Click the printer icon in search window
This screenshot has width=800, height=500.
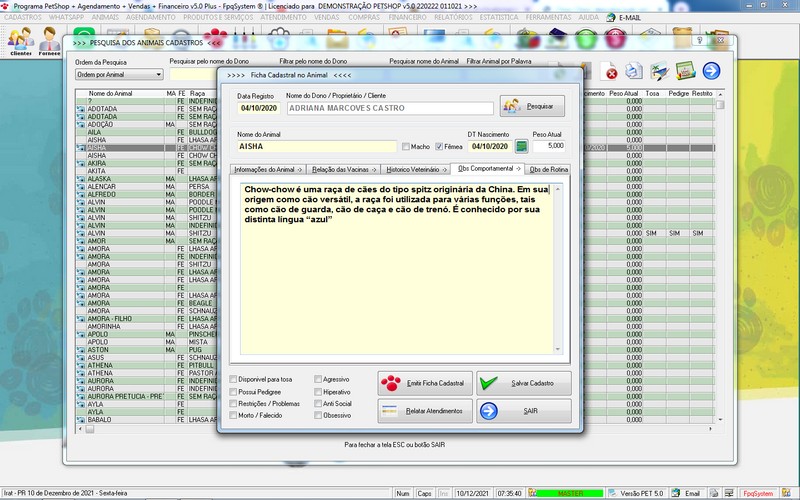coord(634,71)
